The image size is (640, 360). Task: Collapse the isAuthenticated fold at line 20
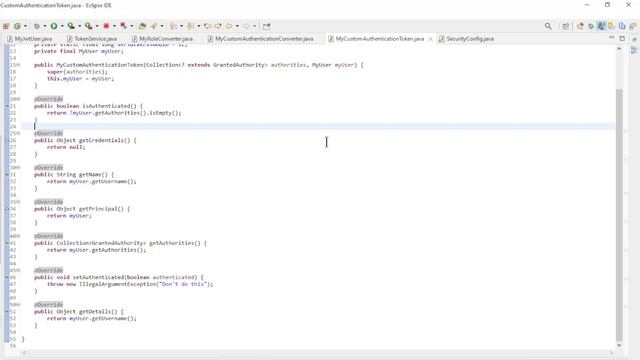click(18, 99)
